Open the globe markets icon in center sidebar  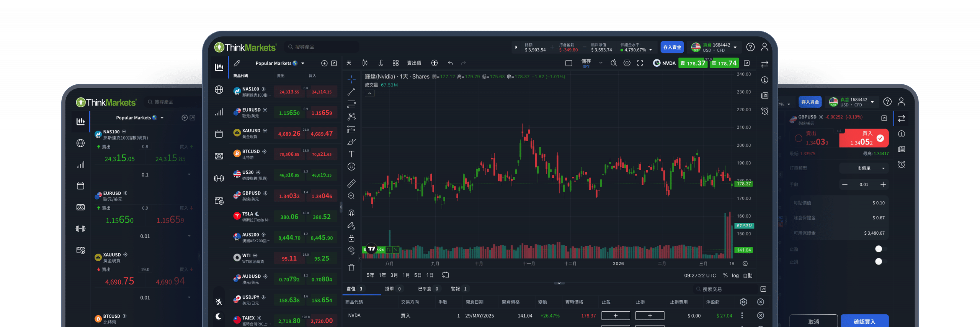coord(219,90)
